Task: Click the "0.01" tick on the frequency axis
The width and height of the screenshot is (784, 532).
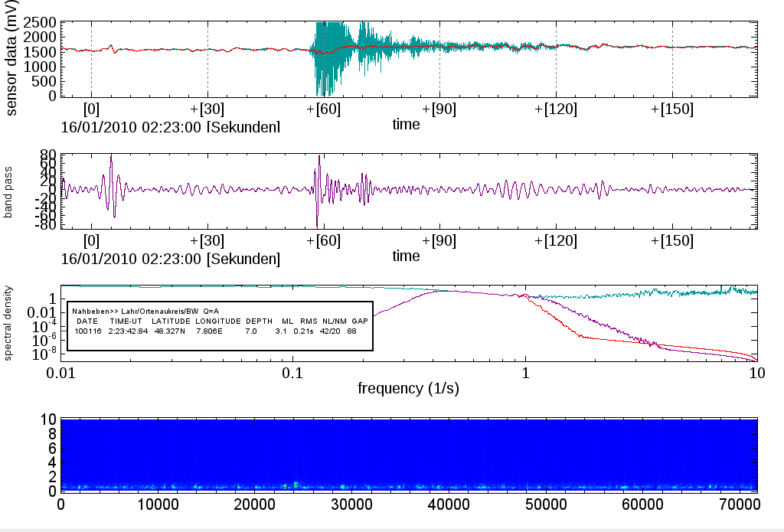Action: pos(62,373)
